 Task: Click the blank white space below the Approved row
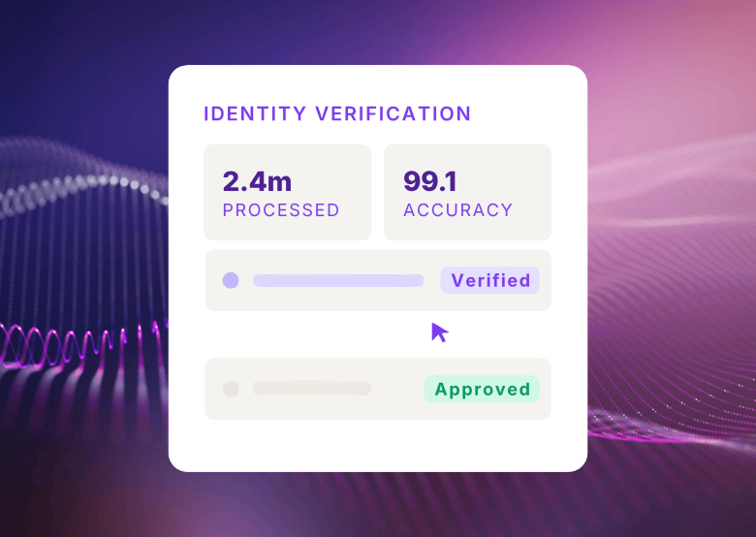[x=378, y=446]
